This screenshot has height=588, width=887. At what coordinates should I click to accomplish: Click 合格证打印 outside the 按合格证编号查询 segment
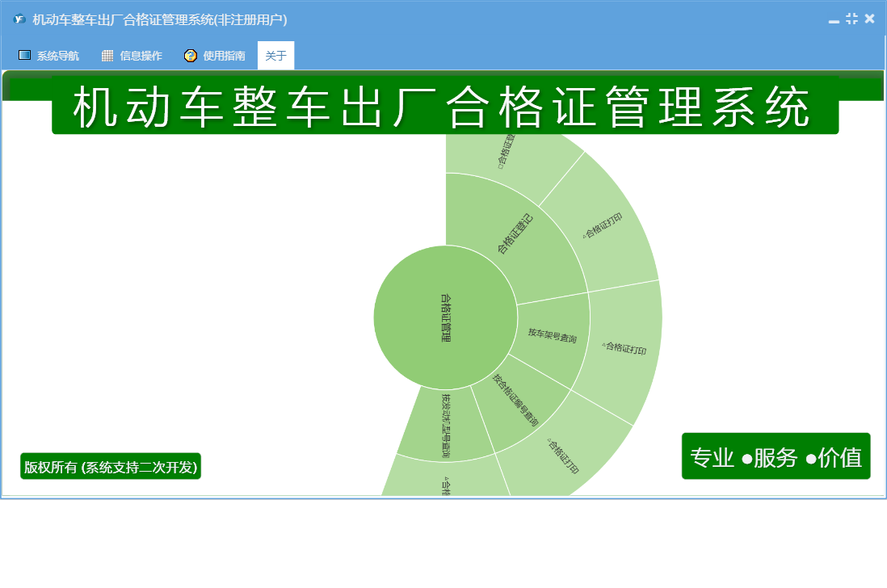click(x=563, y=454)
